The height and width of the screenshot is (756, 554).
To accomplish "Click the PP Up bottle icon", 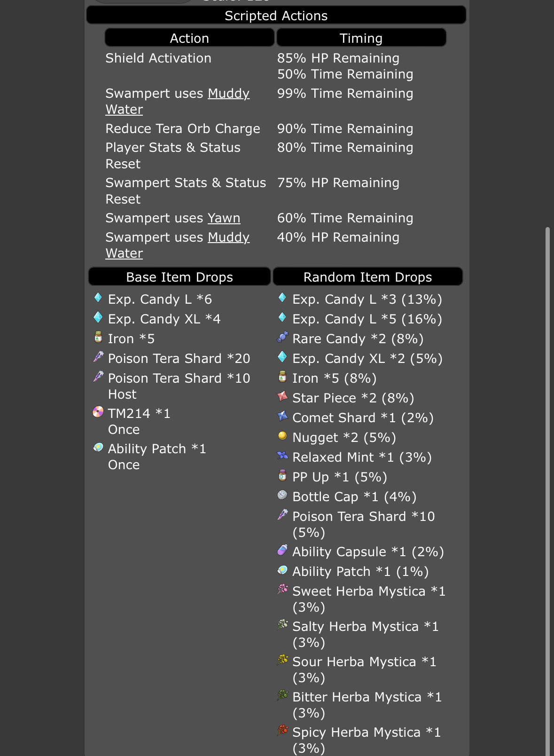I will click(282, 475).
